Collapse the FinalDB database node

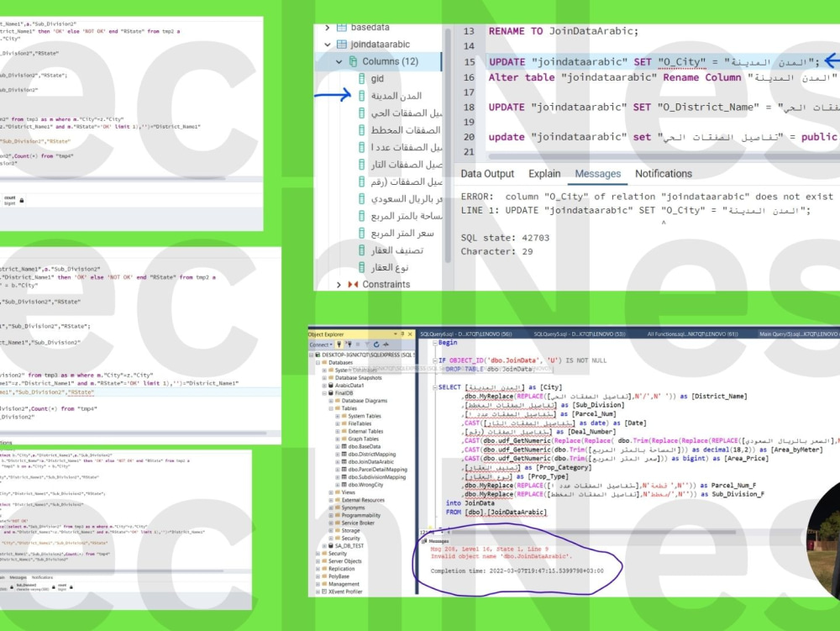point(324,393)
